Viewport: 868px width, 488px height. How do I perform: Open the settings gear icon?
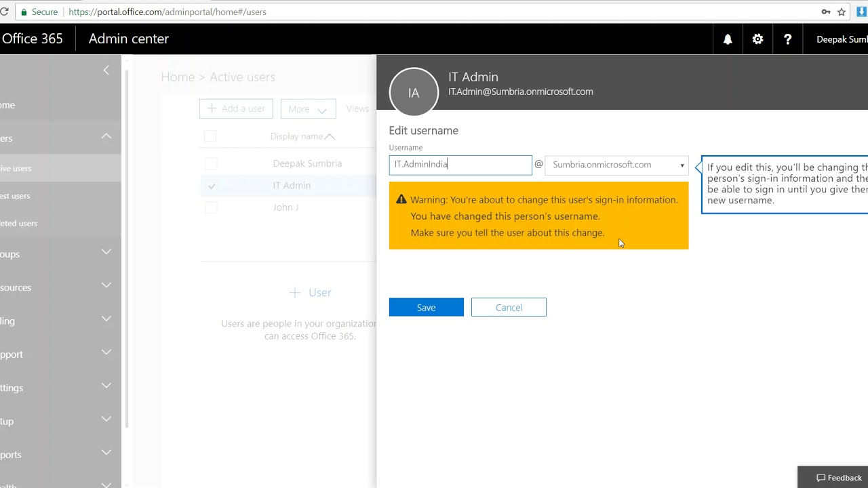point(757,39)
